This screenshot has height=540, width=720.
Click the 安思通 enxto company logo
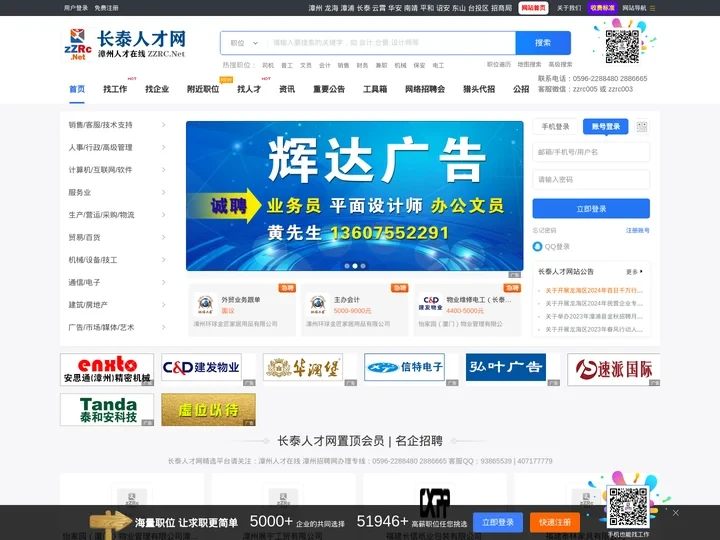[x=107, y=369]
